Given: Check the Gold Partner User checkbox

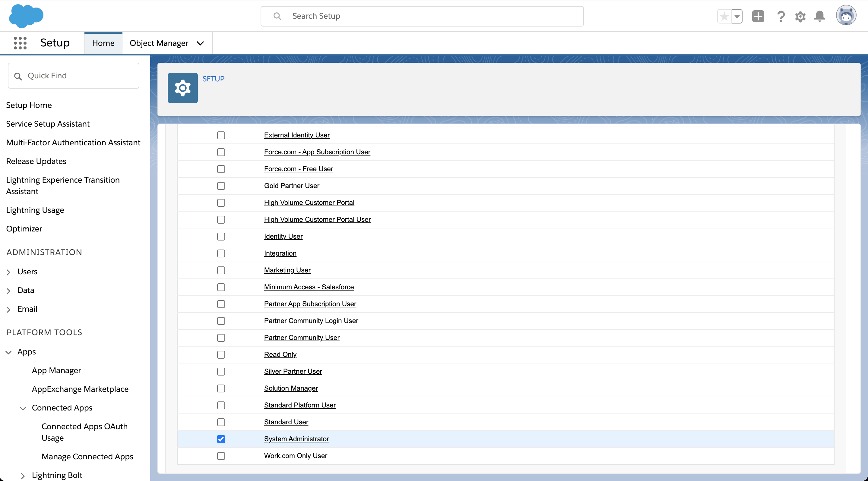Looking at the screenshot, I should (221, 186).
